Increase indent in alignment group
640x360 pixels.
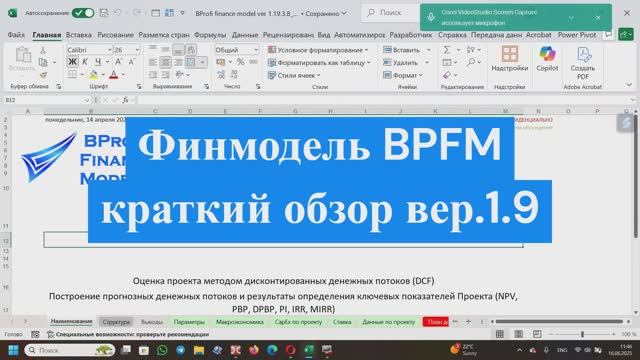coord(165,75)
